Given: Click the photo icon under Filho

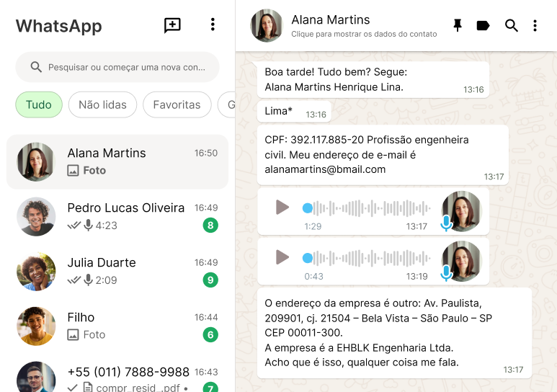Looking at the screenshot, I should click(73, 335).
